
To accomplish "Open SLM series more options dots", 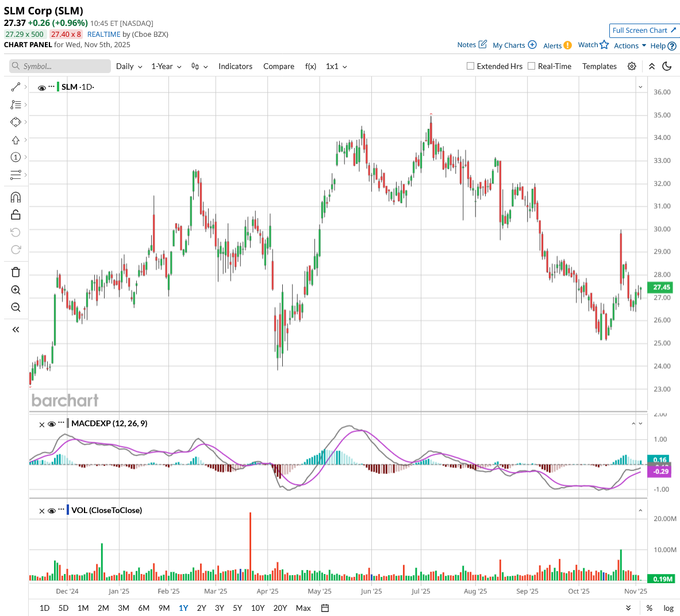I will 52,86.
